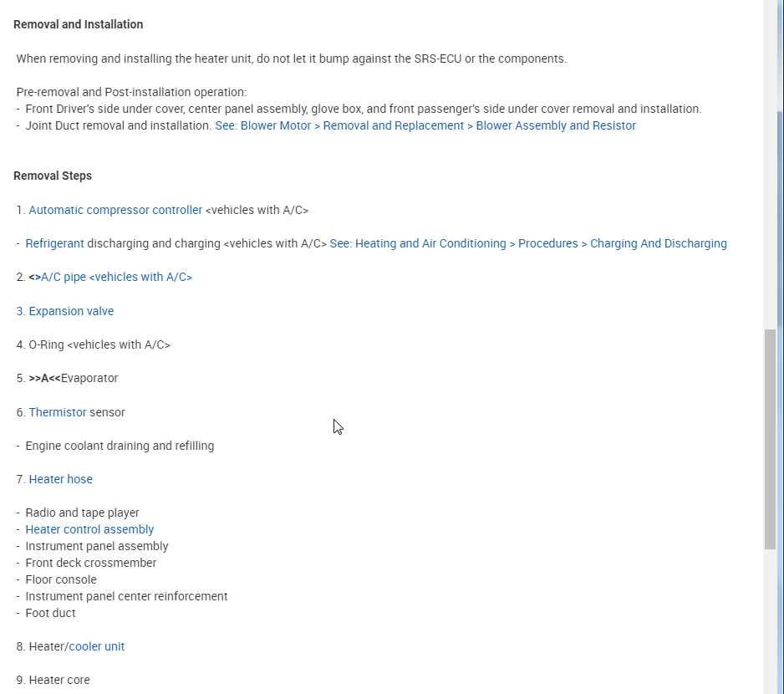Click the Evaporator step text

click(89, 378)
